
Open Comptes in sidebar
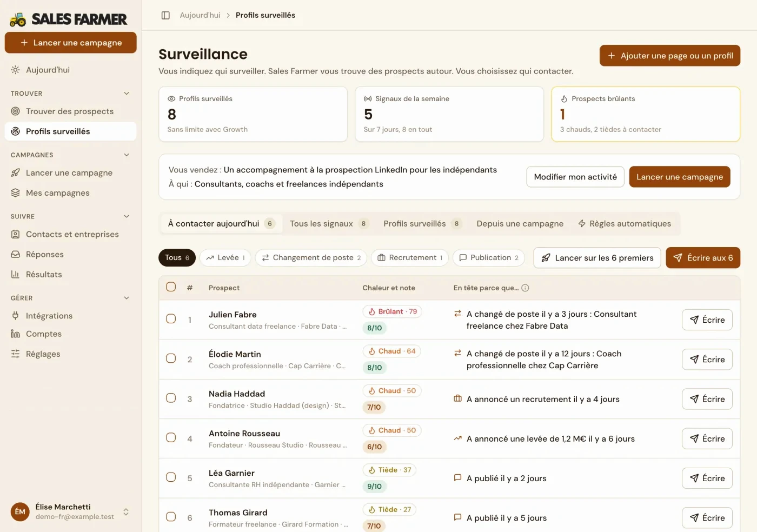click(x=70, y=334)
